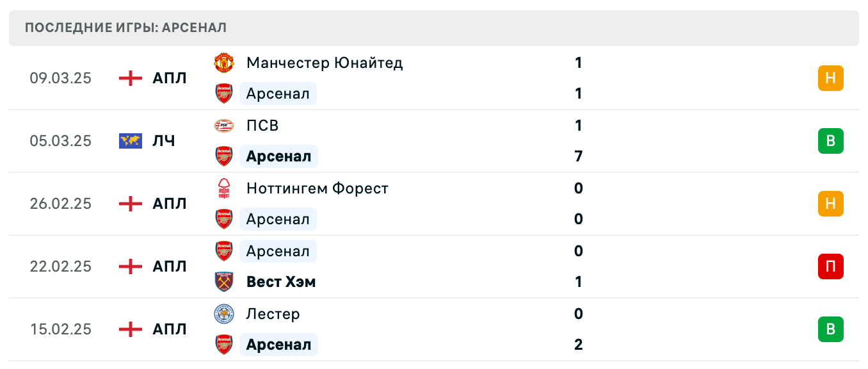This screenshot has width=868, height=369.
Task: Click the England flag for the 26.02.25 match
Action: click(130, 204)
